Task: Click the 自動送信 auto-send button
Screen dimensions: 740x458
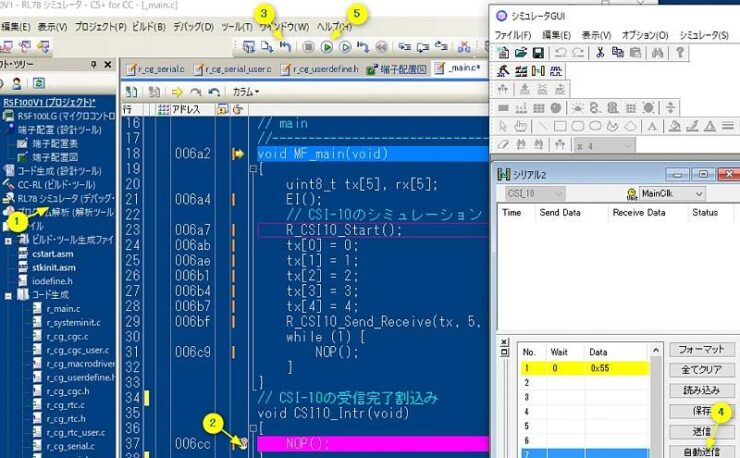Action: click(x=702, y=451)
